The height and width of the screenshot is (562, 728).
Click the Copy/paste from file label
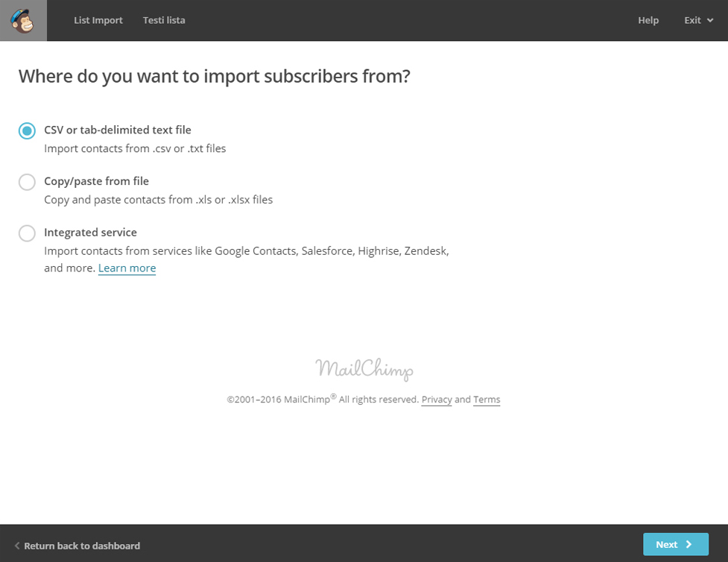point(97,181)
